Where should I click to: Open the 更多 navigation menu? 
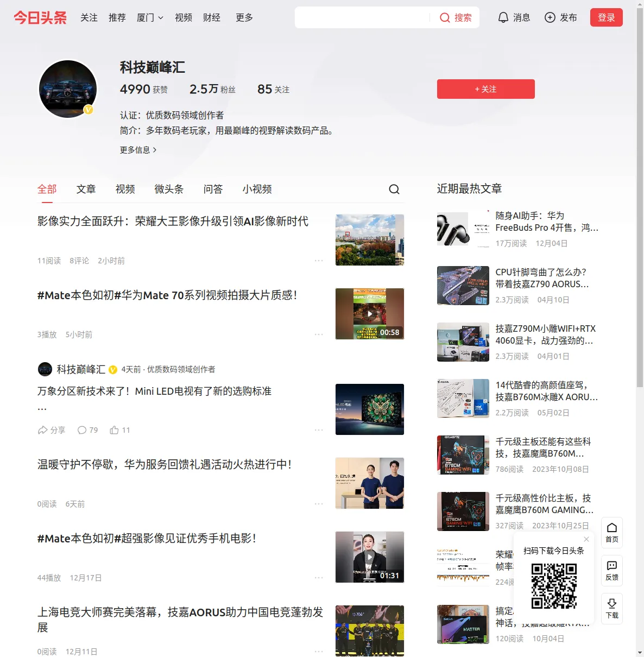tap(244, 17)
